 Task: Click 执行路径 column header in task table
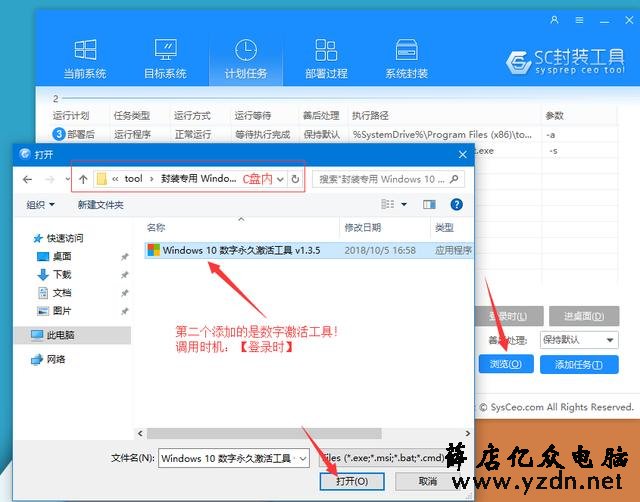tap(370, 116)
